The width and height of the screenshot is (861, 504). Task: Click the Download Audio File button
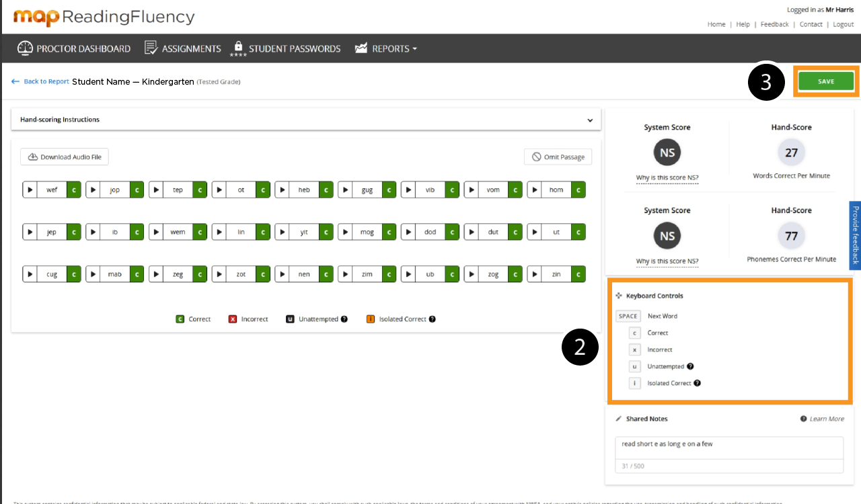[x=65, y=157]
